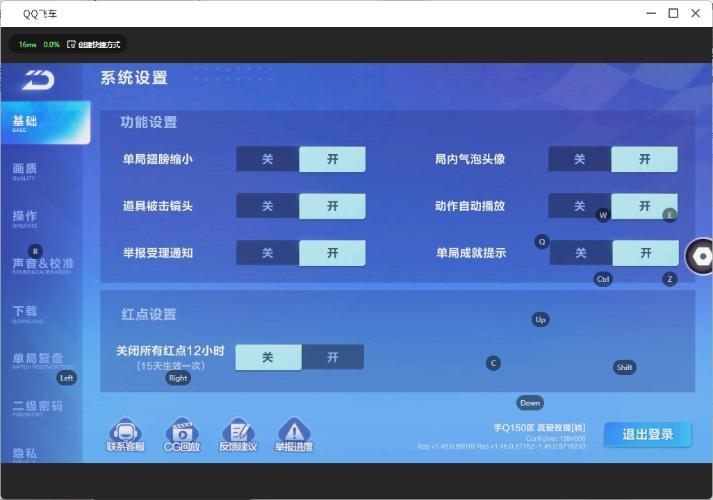Select the 声音&校准 sound tab
This screenshot has width=713, height=500.
tap(42, 265)
